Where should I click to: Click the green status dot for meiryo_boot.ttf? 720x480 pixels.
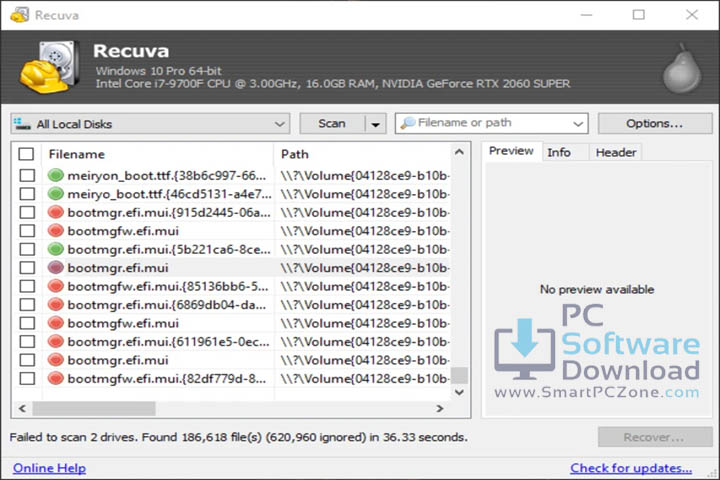tap(56, 194)
